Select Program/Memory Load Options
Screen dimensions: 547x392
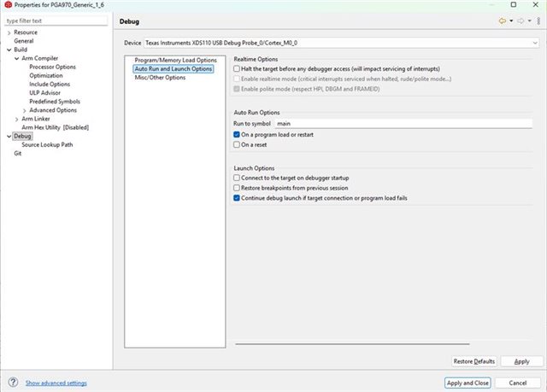pyautogui.click(x=175, y=60)
